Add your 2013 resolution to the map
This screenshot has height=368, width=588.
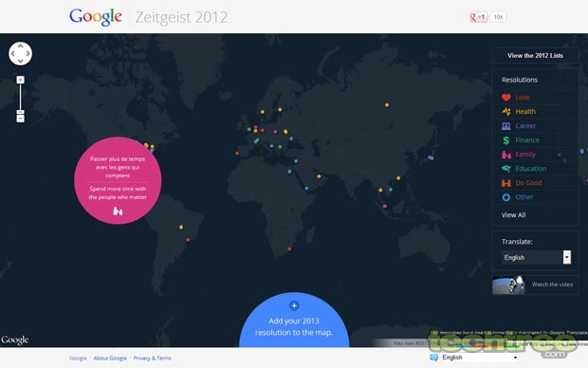[294, 320]
